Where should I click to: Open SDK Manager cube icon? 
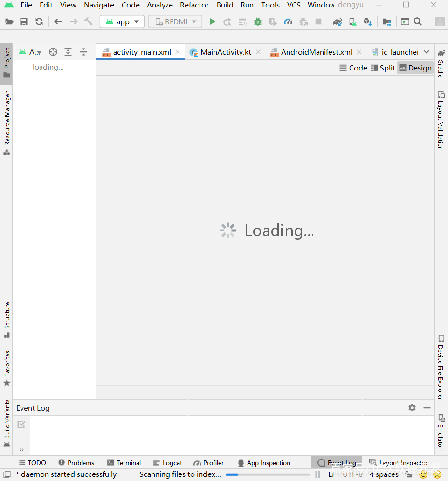click(368, 22)
